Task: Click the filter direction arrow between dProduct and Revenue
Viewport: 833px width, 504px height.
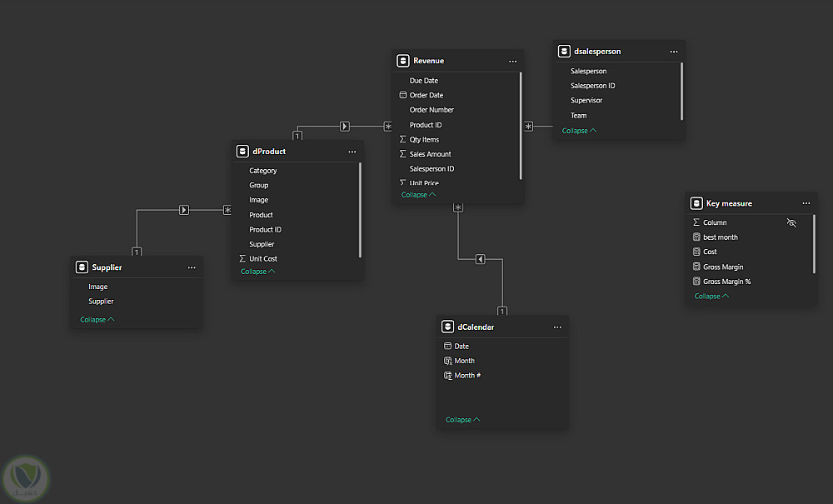Action: point(345,127)
